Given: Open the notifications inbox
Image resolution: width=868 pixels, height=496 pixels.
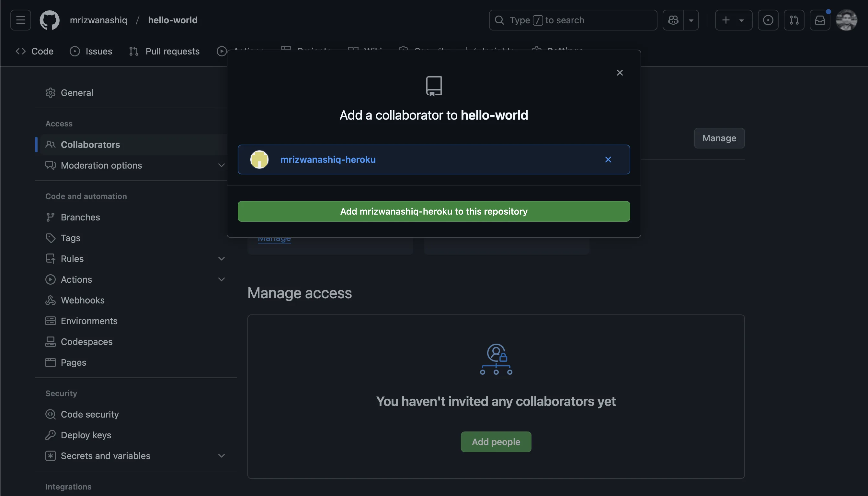Looking at the screenshot, I should click(x=820, y=20).
